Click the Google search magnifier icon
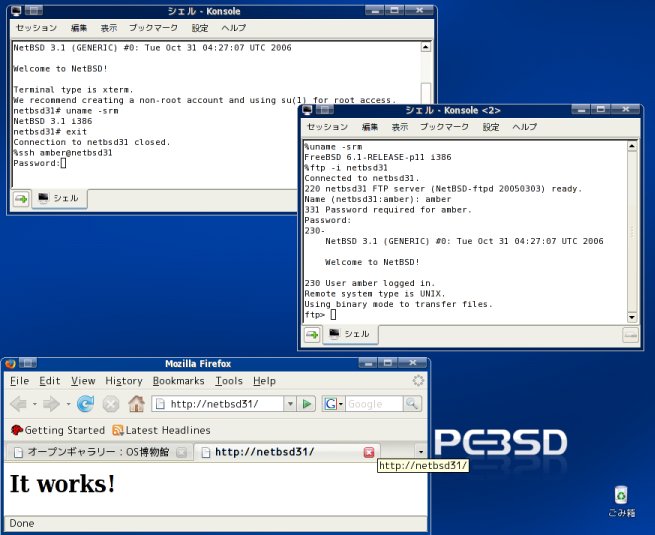The width and height of the screenshot is (655, 535). click(412, 404)
